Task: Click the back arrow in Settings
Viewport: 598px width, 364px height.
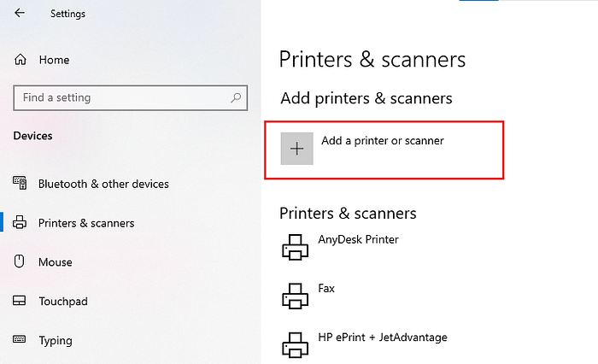Action: (20, 13)
